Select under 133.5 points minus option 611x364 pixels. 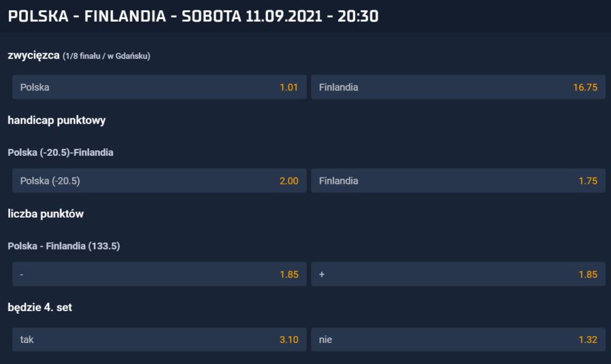pos(159,274)
